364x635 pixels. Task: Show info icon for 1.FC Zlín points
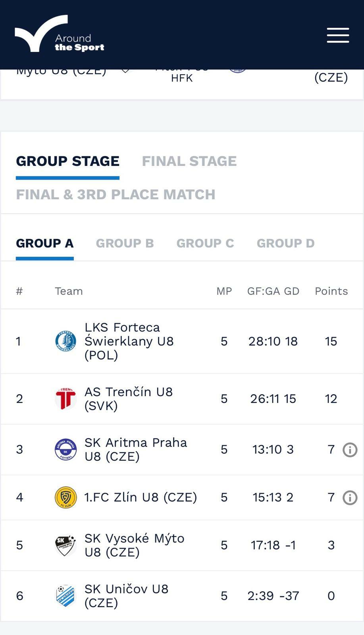pyautogui.click(x=350, y=497)
